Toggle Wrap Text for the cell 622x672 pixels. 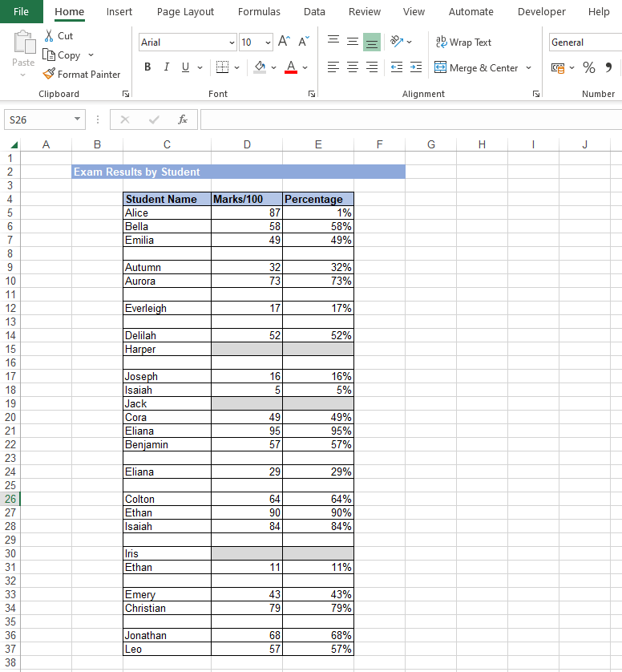(463, 42)
